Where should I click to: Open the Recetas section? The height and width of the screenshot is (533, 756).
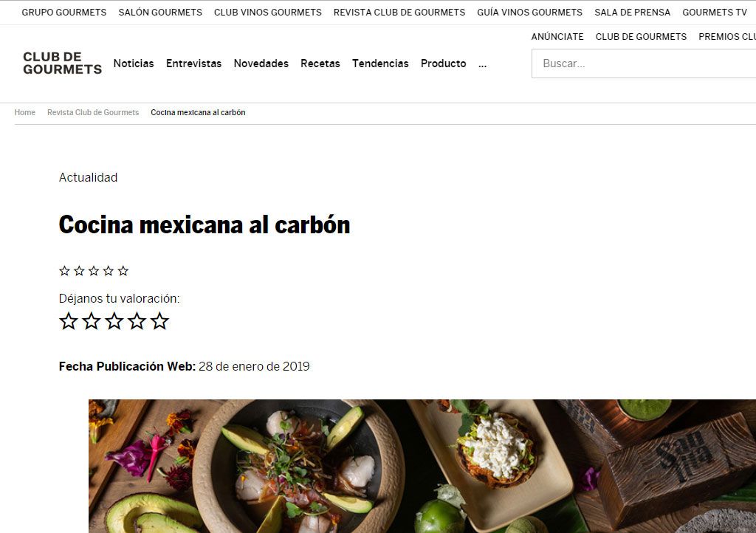tap(320, 63)
